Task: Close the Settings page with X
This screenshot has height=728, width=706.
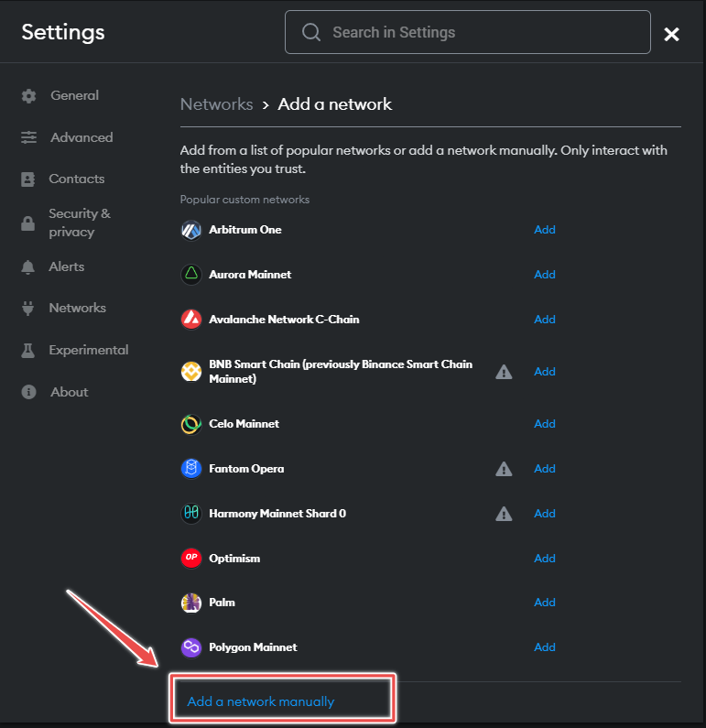Action: [x=671, y=34]
